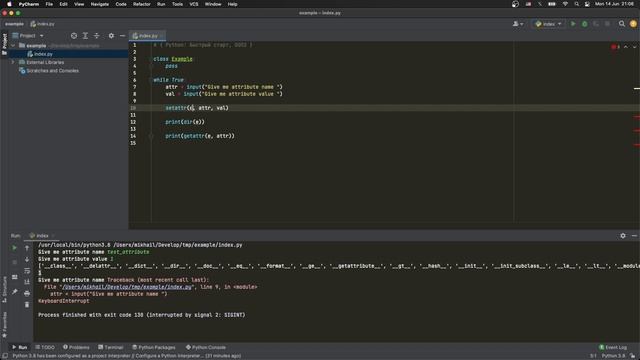Screen dimensions: 640x360
Task: Open the Event Log
Action: pyautogui.click(x=613, y=347)
